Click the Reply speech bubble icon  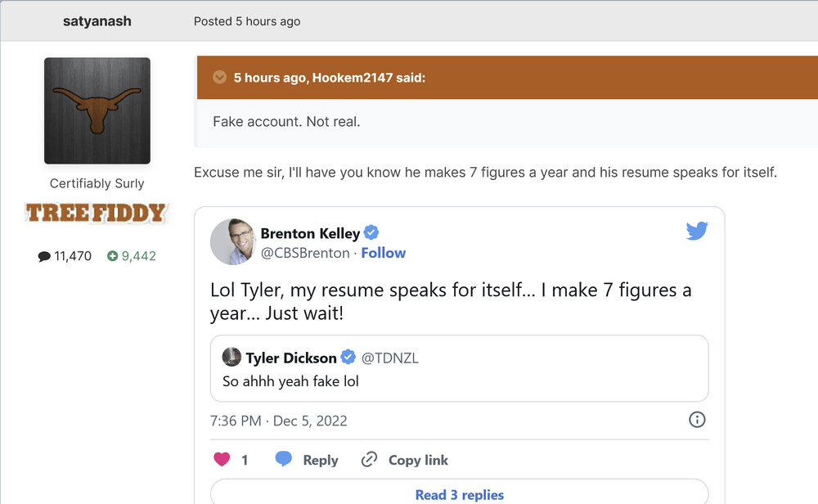click(x=284, y=460)
